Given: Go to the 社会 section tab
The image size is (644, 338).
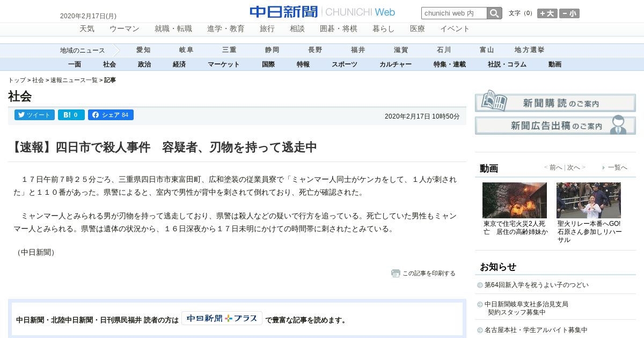Looking at the screenshot, I should pos(109,64).
